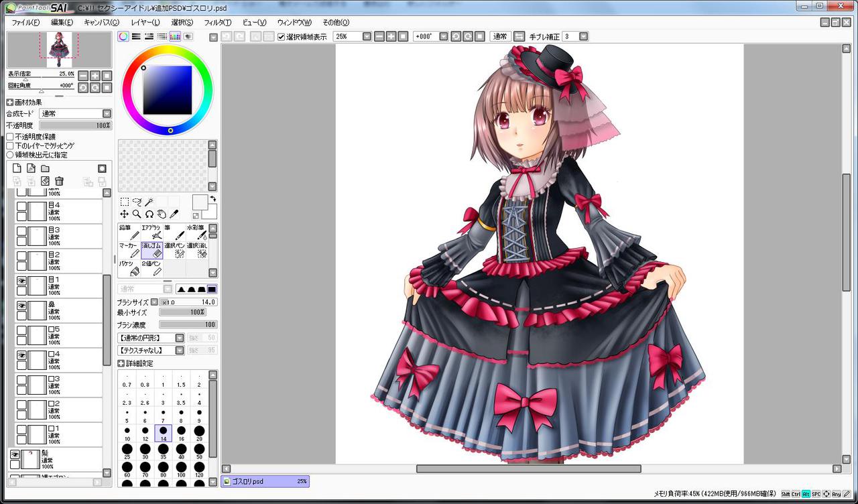Create a new layer folder
The height and width of the screenshot is (504, 858).
[45, 168]
